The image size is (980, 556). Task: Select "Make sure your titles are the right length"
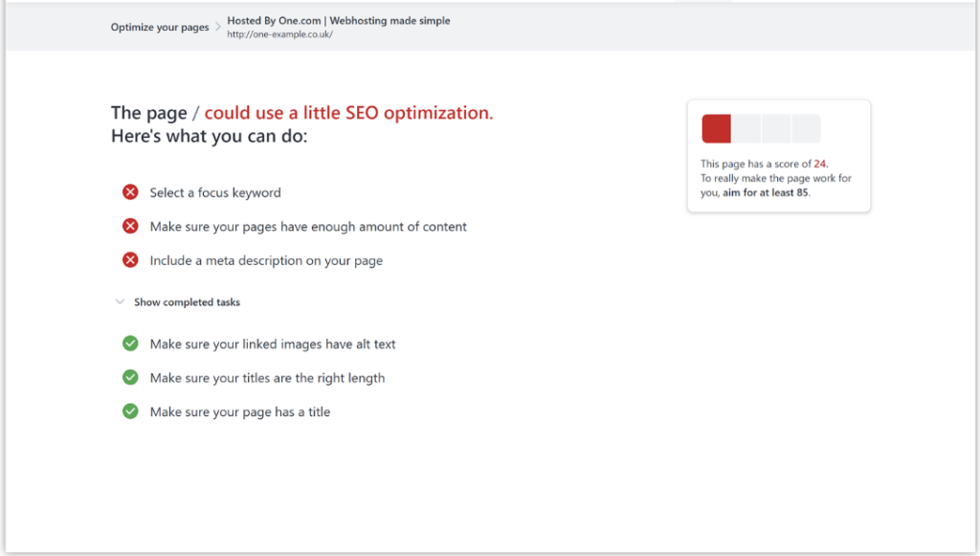pyautogui.click(x=266, y=378)
